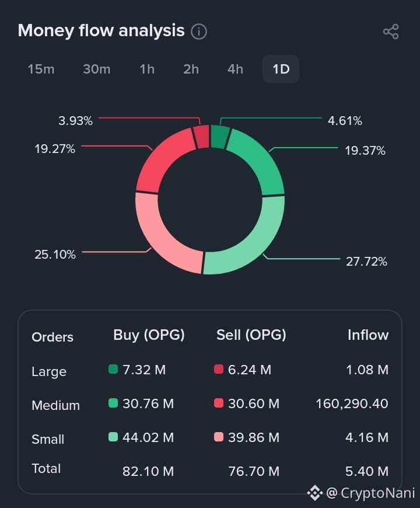Image resolution: width=420 pixels, height=508 pixels.
Task: Select the 2h timeframe
Action: click(191, 69)
